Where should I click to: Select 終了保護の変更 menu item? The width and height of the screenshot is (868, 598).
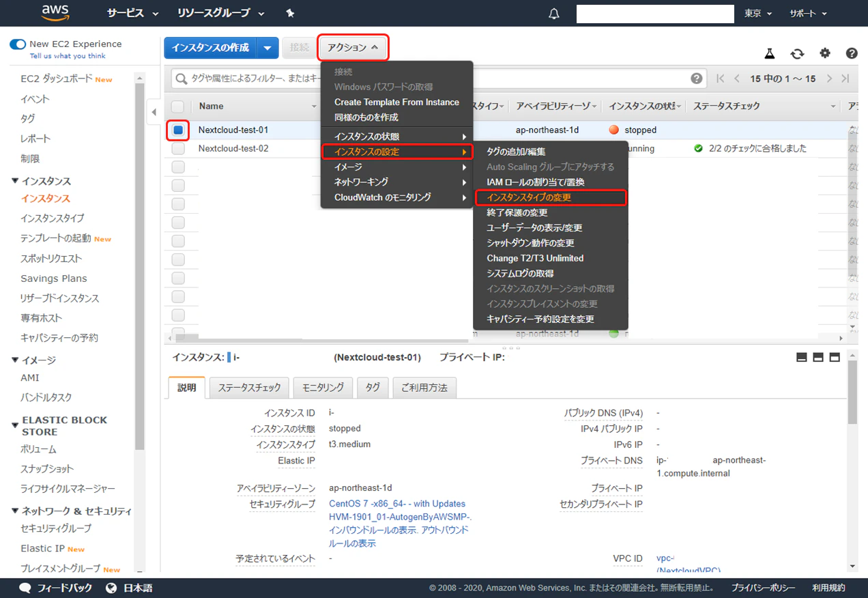[x=550, y=212]
